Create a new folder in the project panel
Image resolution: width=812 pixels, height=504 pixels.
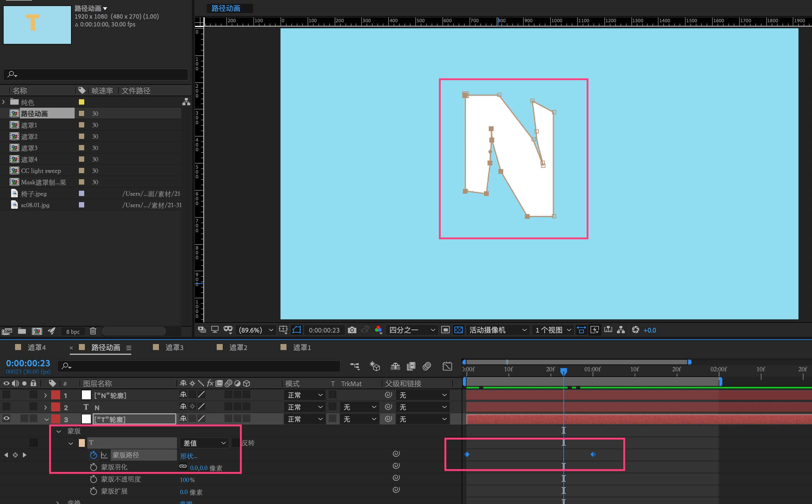pos(22,331)
